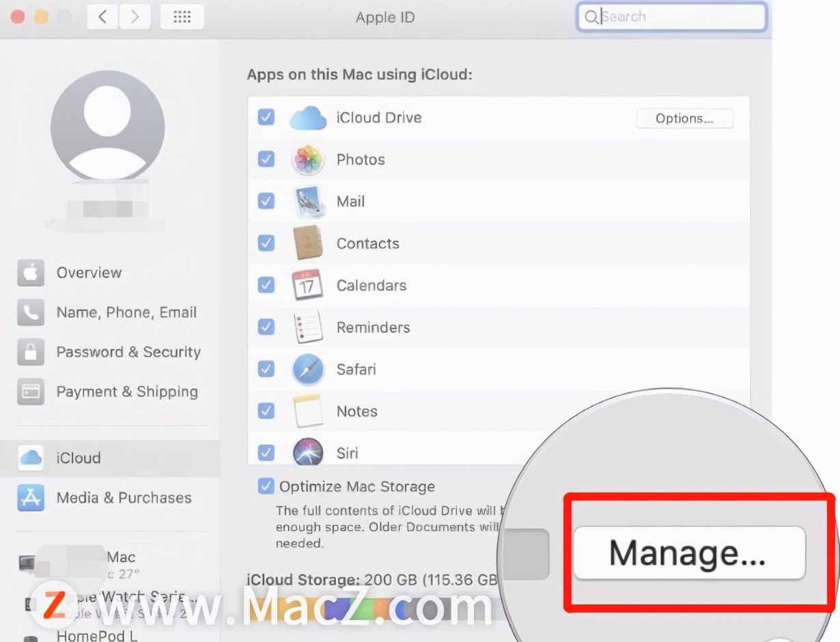Screen dimensions: 840x642
Task: Switch to the iCloud sidebar section
Action: tap(78, 458)
